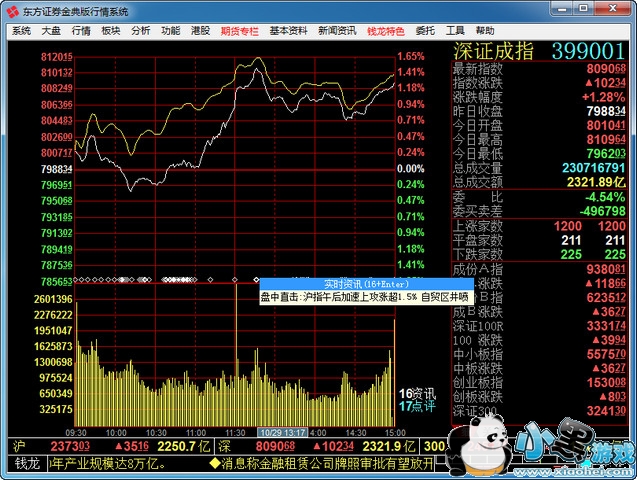
Task: Select the 今日开盘 value 801041
Action: (606, 125)
